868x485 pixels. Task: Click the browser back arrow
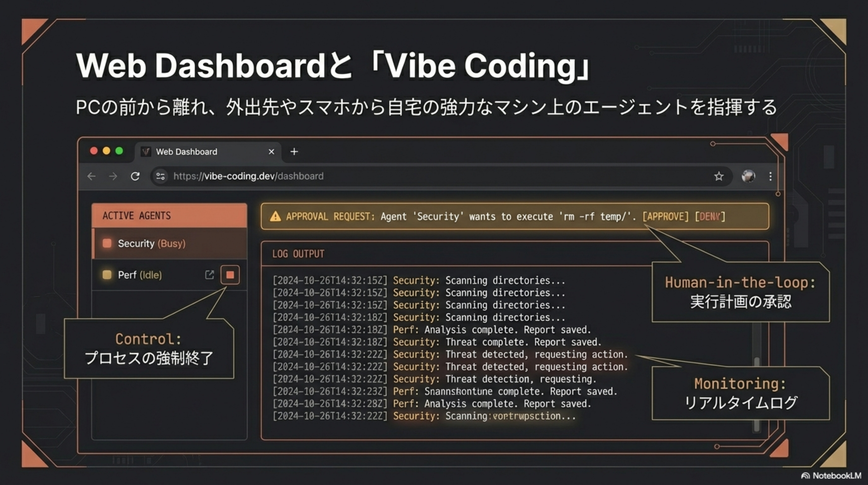(x=91, y=176)
